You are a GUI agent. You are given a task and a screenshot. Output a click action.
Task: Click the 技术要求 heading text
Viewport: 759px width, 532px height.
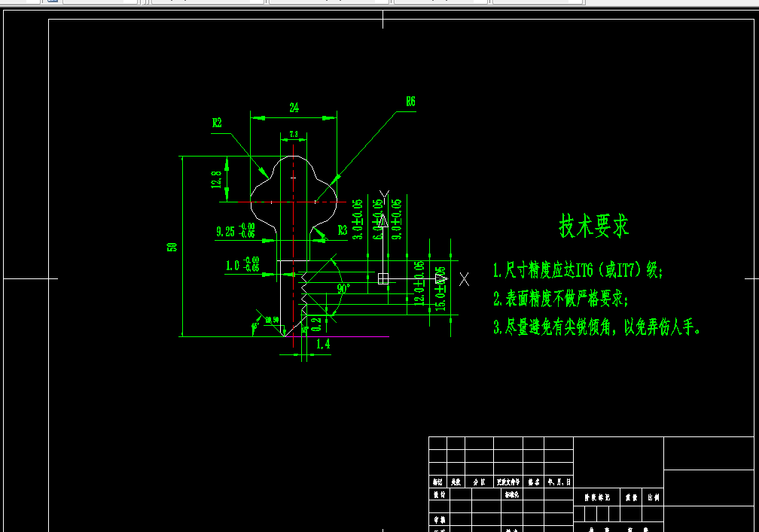(594, 224)
